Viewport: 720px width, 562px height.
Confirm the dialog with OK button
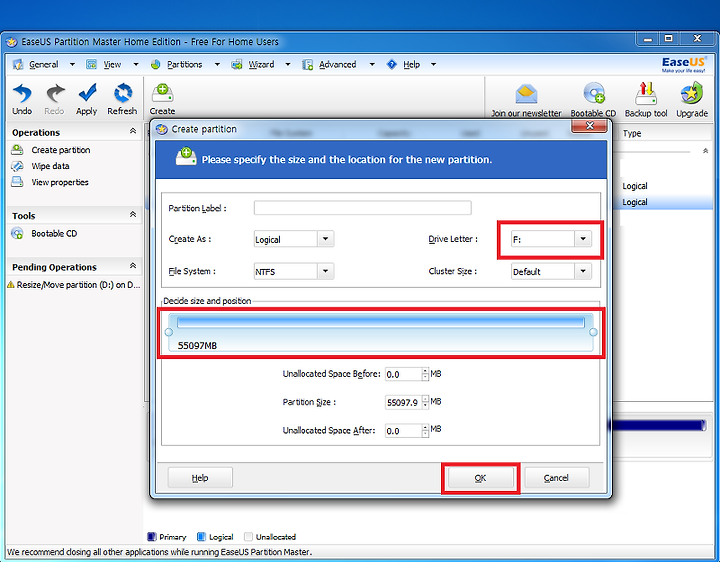point(480,478)
